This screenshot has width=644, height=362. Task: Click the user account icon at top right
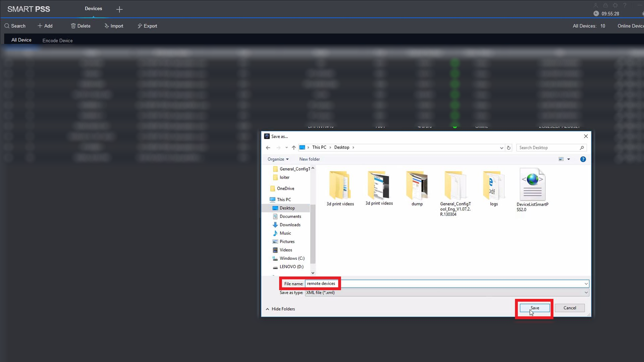(x=596, y=5)
